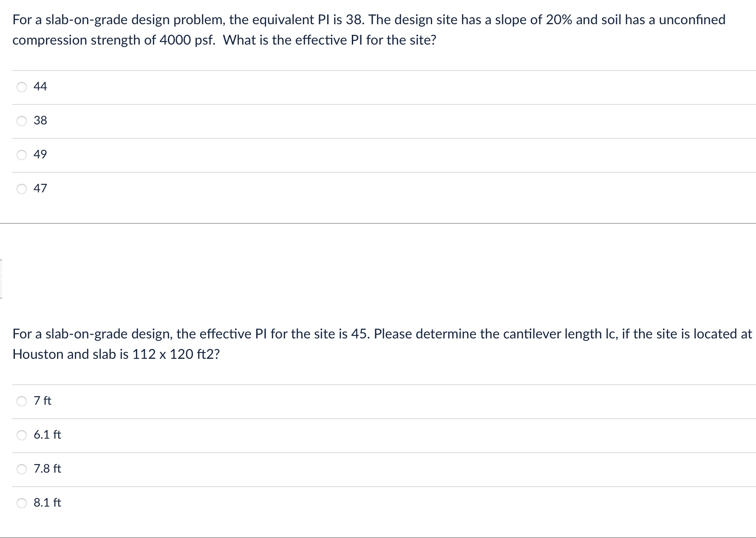This screenshot has height=538, width=756.
Task: Select the radio button for answer 44
Action: (20, 86)
